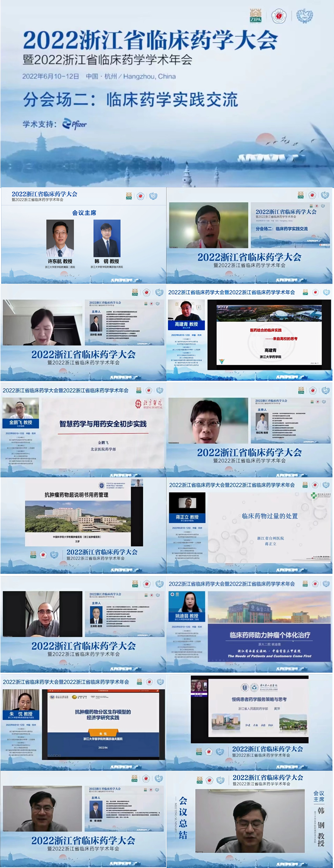Image resolution: width=334 pixels, height=868 pixels.
Task: Click the Pfizer logo beside 学术支持
Action: 75,124
